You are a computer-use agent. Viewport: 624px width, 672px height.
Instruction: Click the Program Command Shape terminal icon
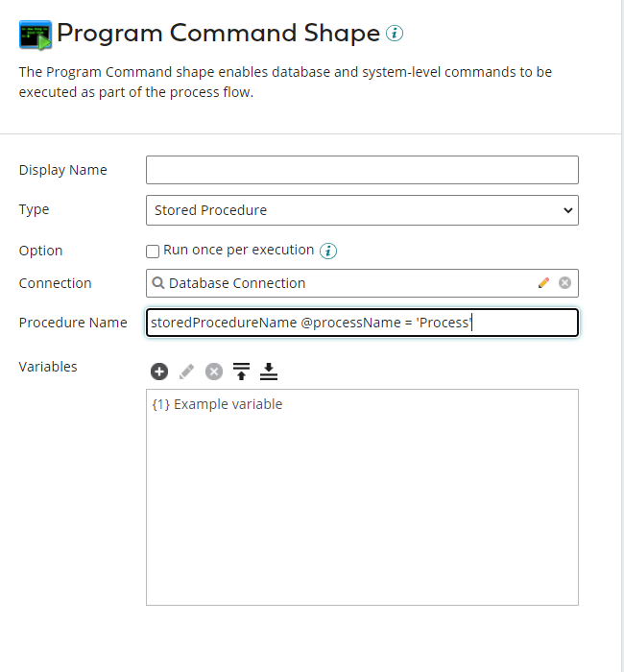pos(36,35)
